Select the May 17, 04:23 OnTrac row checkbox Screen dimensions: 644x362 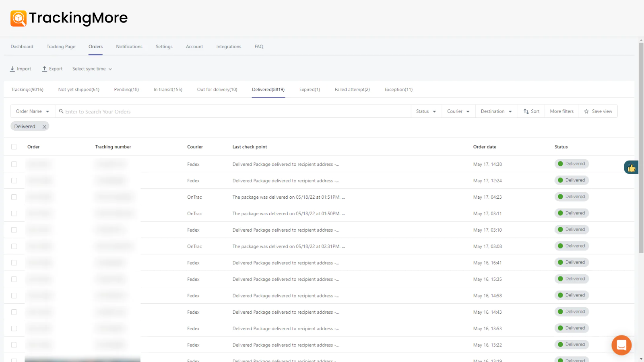pyautogui.click(x=14, y=197)
